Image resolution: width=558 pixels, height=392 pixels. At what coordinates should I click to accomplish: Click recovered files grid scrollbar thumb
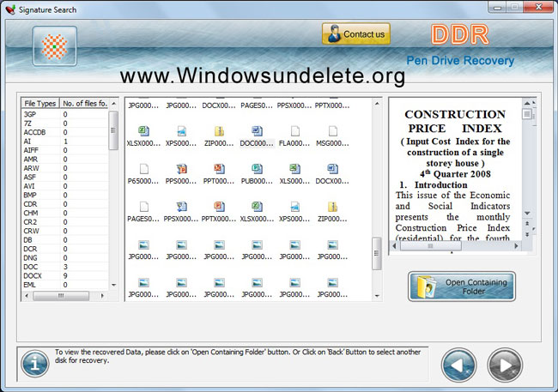377,253
